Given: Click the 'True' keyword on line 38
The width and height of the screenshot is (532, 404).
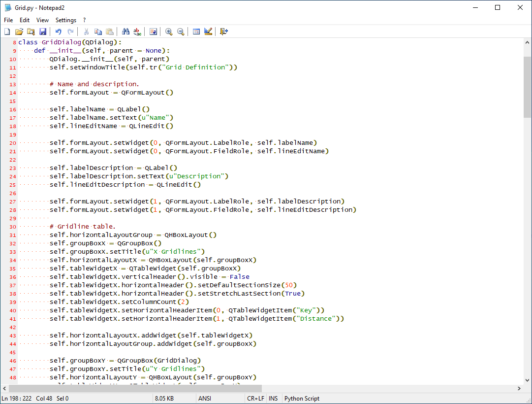Looking at the screenshot, I should pos(292,293).
